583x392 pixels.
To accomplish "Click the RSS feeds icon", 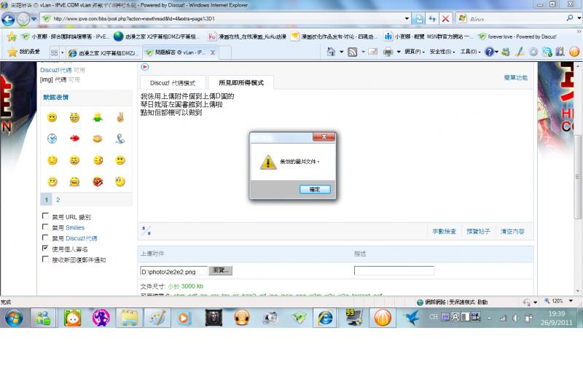I will pos(352,52).
